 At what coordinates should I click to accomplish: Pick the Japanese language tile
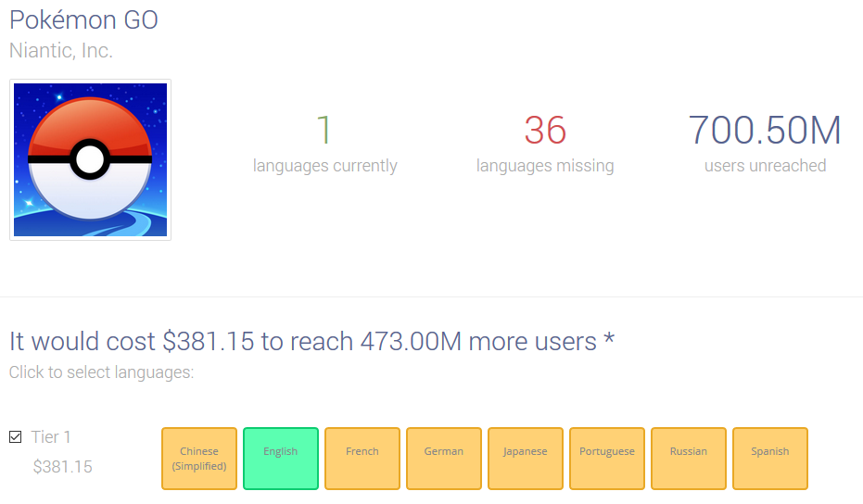click(x=525, y=459)
